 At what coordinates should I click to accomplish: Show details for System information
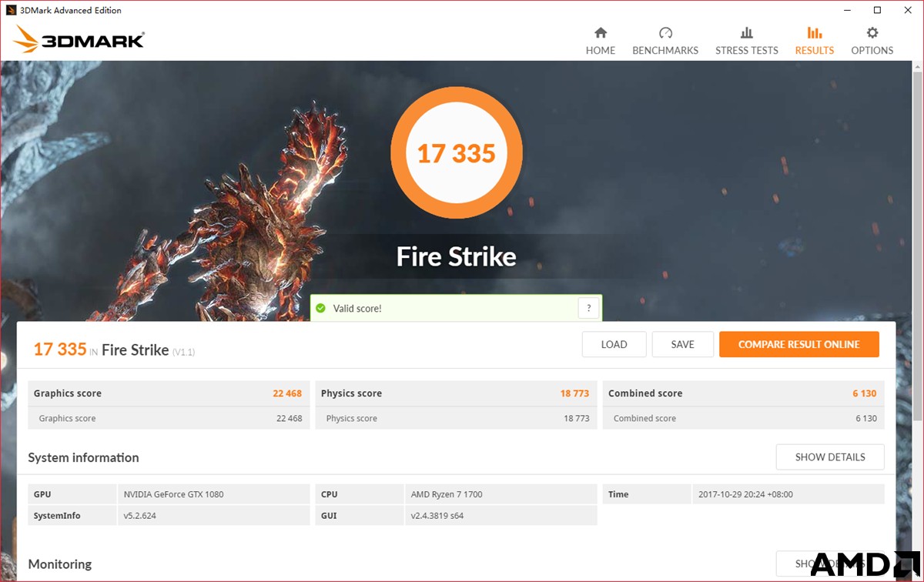point(830,457)
